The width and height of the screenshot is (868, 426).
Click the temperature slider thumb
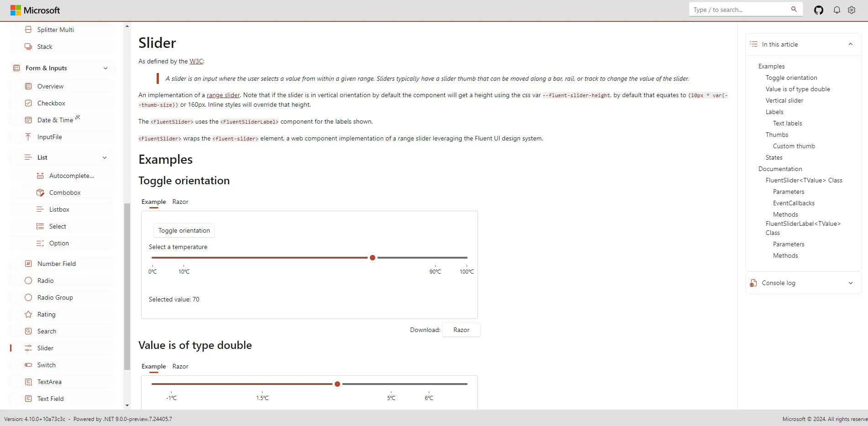[x=373, y=258]
